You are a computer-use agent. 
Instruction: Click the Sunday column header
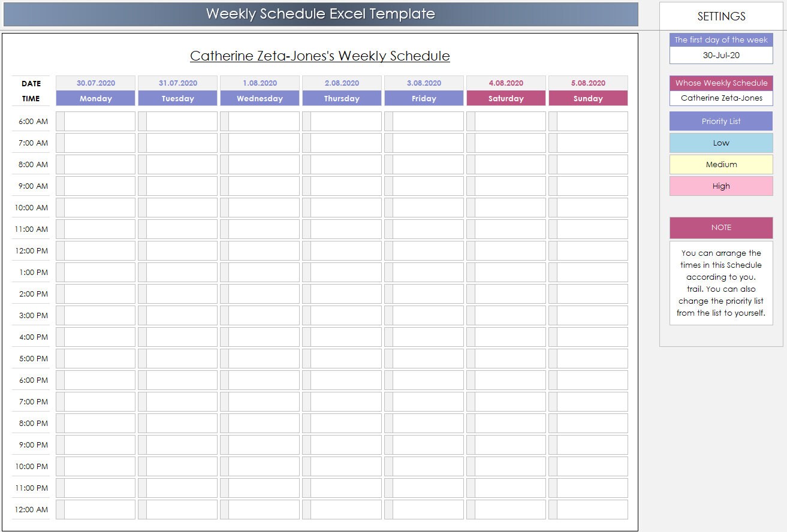[588, 98]
